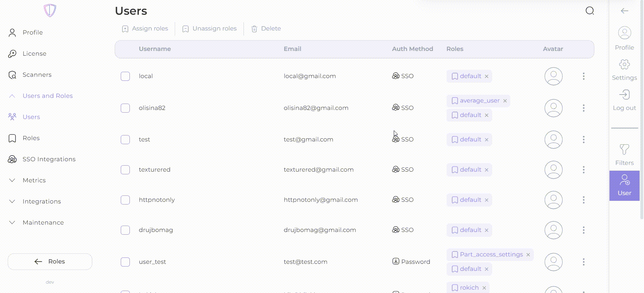Click the Assign roles button
The width and height of the screenshot is (644, 293).
[x=145, y=29]
